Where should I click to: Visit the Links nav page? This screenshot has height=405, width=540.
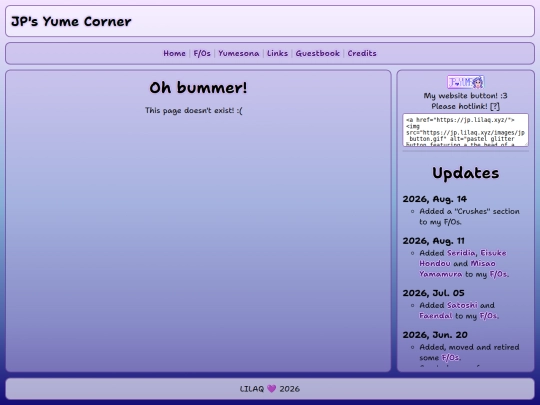point(277,53)
